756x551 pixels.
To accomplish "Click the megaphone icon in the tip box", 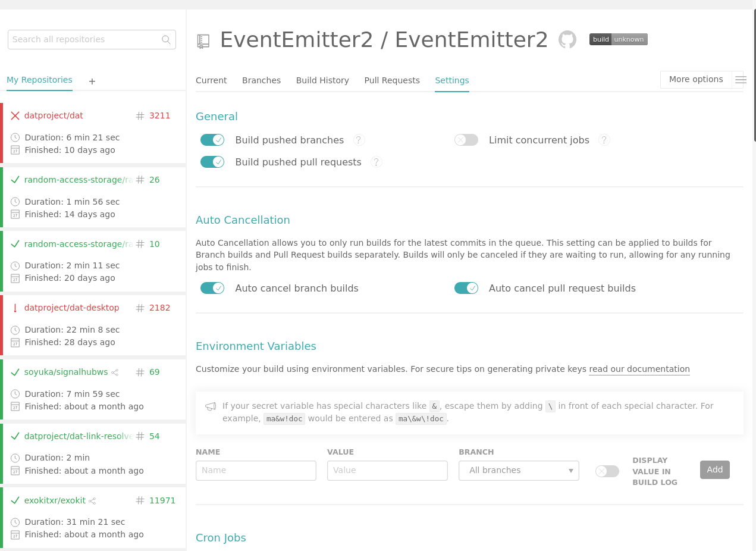I will pyautogui.click(x=211, y=406).
